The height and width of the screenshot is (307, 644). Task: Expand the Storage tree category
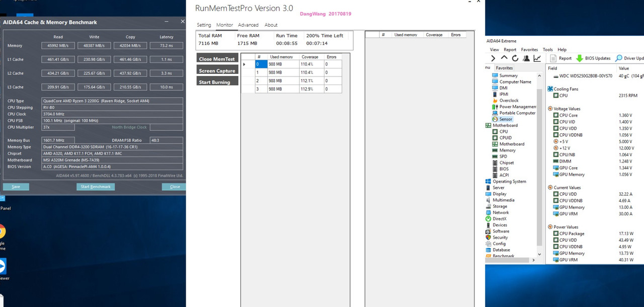(x=496, y=206)
